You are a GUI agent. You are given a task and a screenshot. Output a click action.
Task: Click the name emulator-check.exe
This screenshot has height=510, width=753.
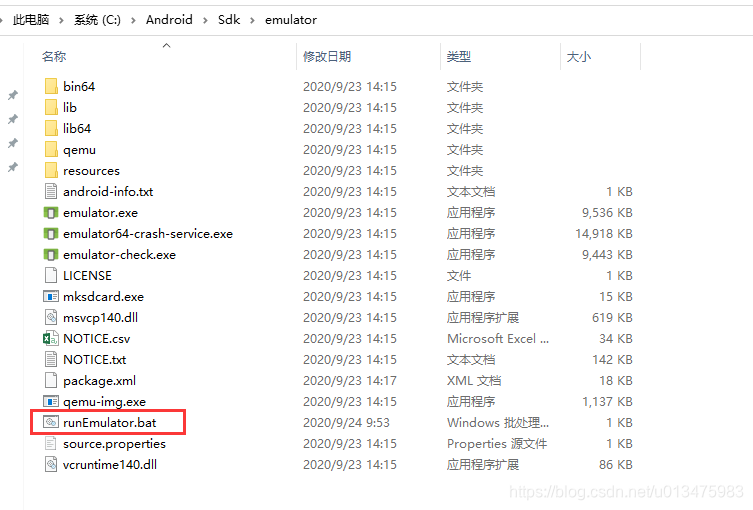click(120, 255)
